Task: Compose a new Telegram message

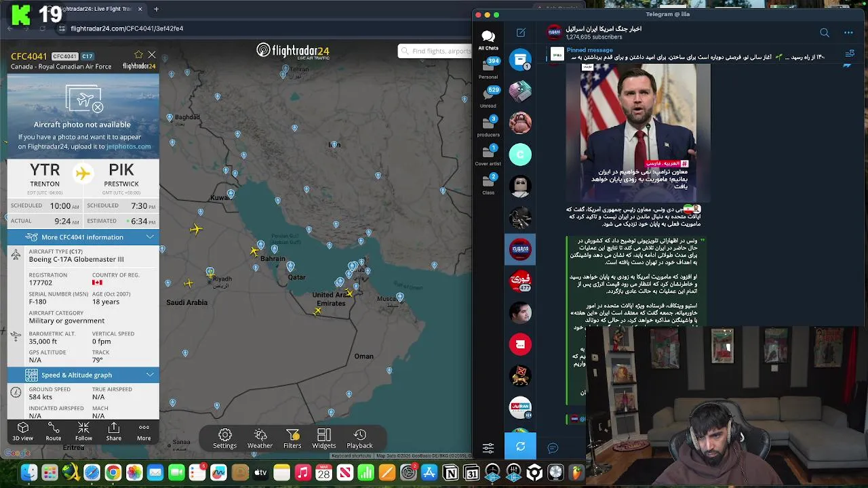Action: (521, 33)
